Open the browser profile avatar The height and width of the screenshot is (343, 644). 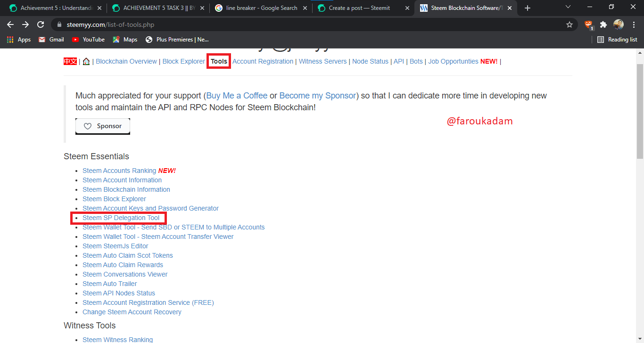[x=618, y=24]
